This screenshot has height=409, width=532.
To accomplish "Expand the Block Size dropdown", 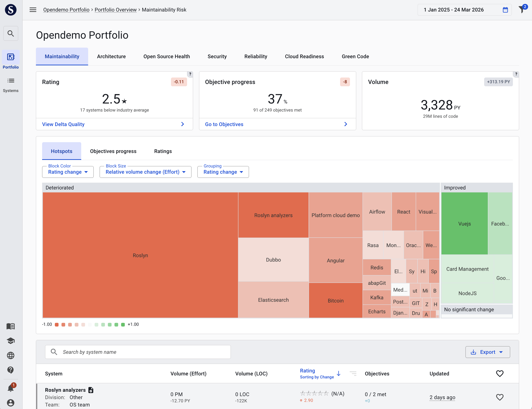I will pyautogui.click(x=145, y=172).
